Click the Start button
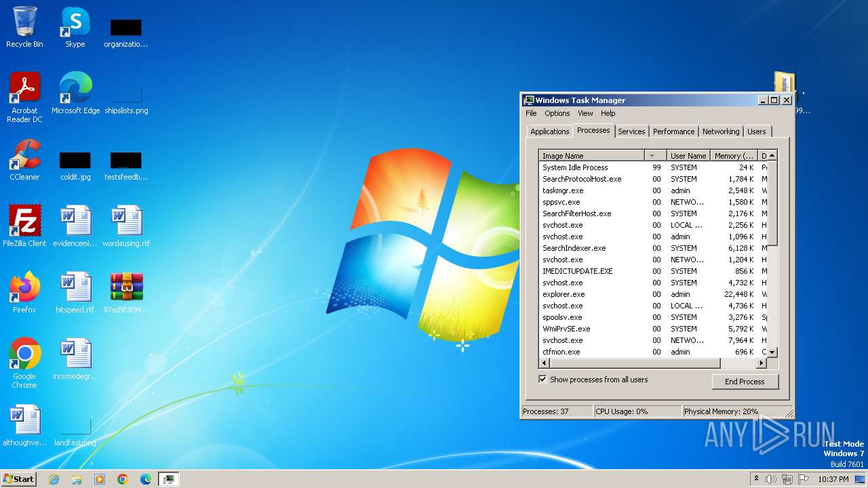Screen dimensions: 868x488 (x=19, y=479)
